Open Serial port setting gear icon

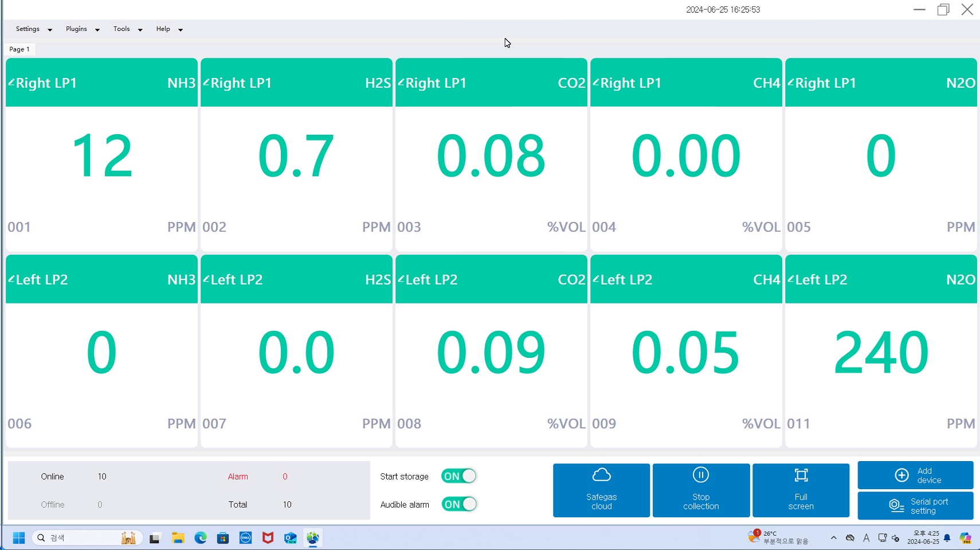pos(896,505)
